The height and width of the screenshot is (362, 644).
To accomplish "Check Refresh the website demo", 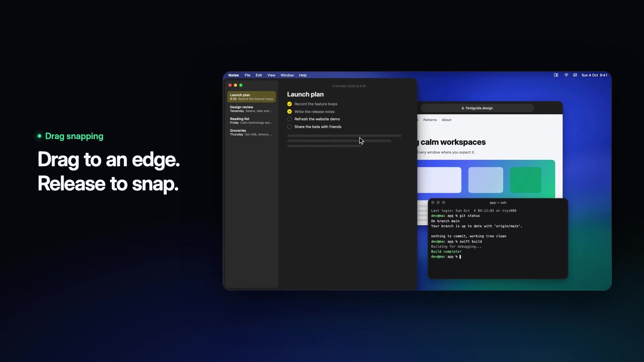I will (x=289, y=119).
